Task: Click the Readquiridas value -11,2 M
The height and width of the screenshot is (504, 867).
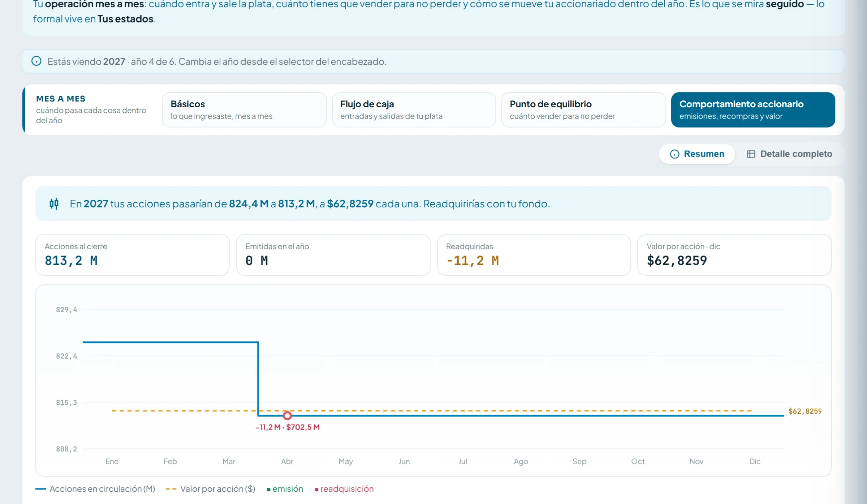Action: (x=473, y=260)
